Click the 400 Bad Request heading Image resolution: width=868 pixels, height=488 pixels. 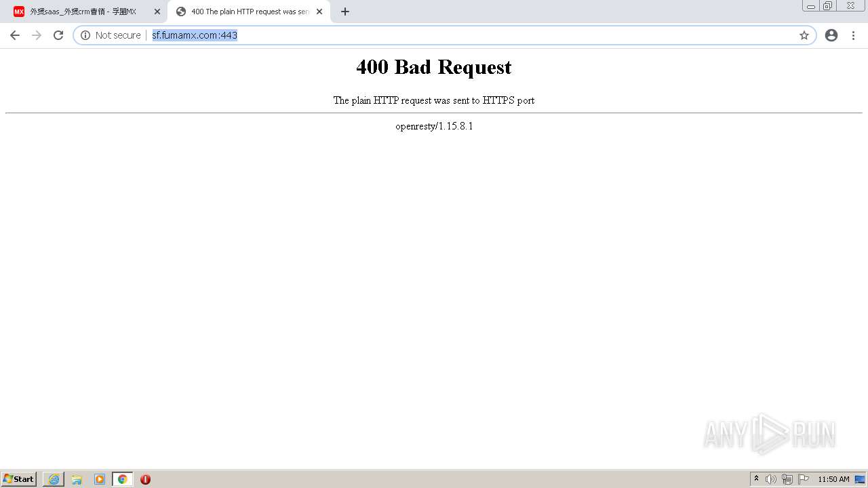click(x=434, y=67)
